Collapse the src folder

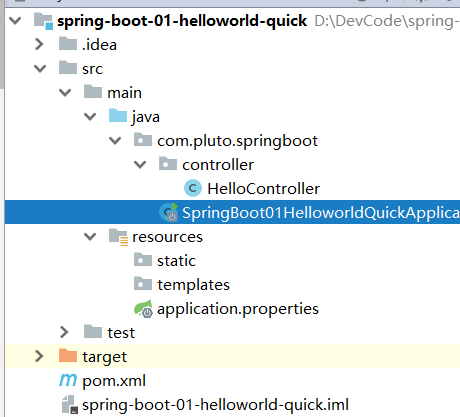[x=40, y=69]
